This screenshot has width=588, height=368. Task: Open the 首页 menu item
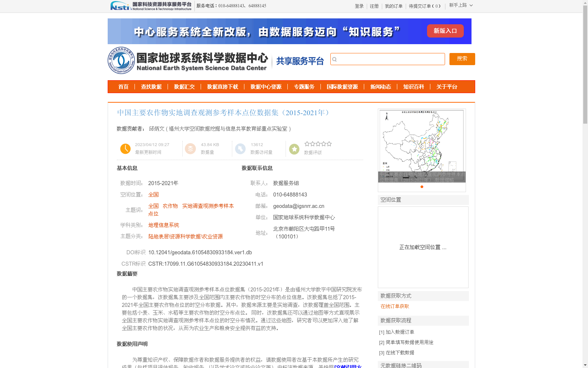click(x=123, y=87)
